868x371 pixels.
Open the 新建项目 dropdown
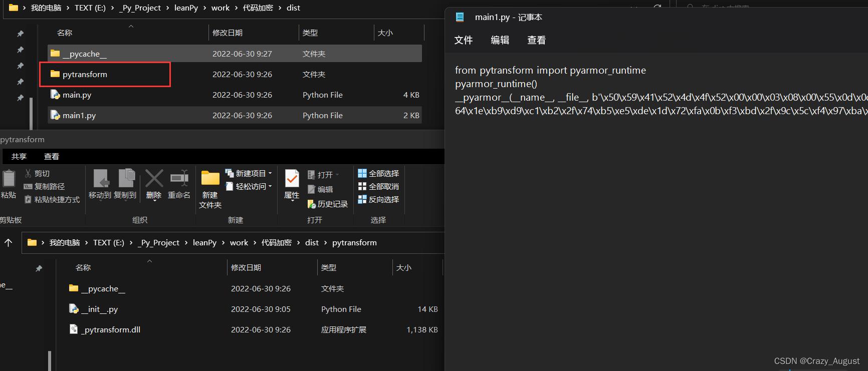pos(249,173)
